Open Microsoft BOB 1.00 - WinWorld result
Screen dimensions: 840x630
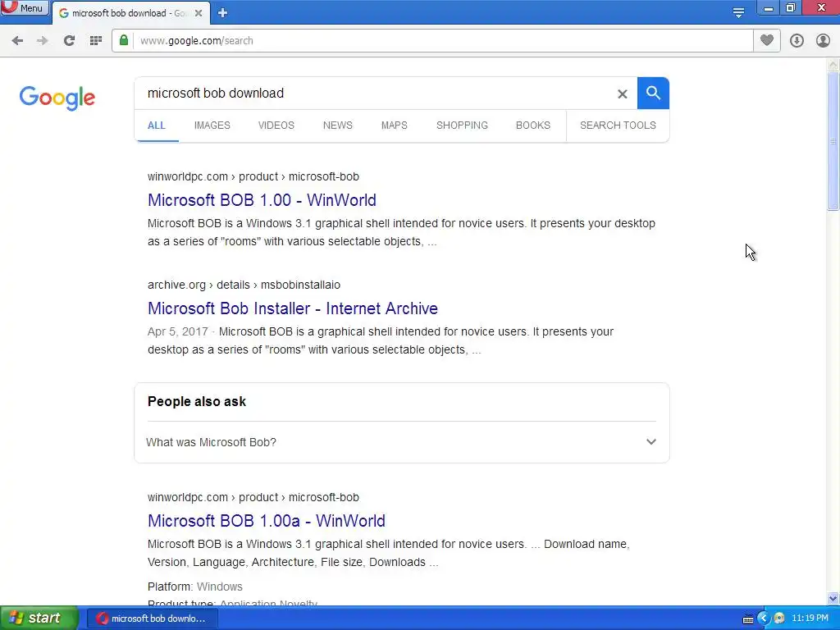click(x=262, y=200)
